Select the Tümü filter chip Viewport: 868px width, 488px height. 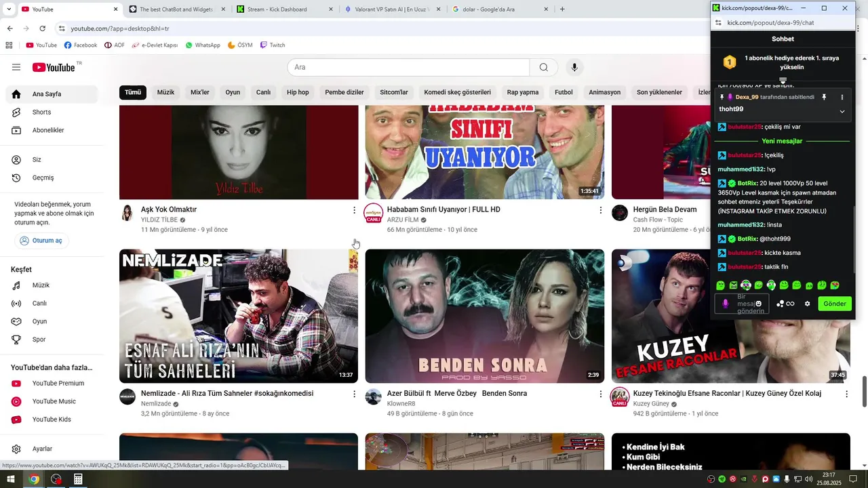pyautogui.click(x=133, y=92)
